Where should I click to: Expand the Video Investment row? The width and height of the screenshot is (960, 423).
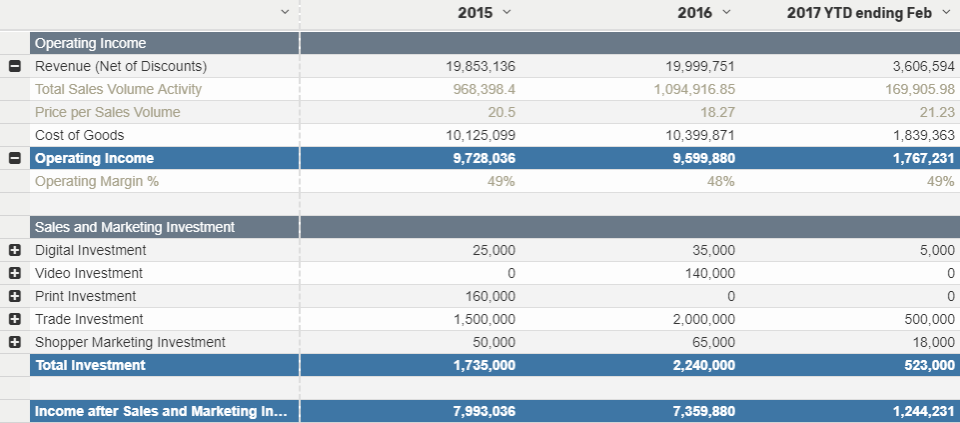click(15, 273)
